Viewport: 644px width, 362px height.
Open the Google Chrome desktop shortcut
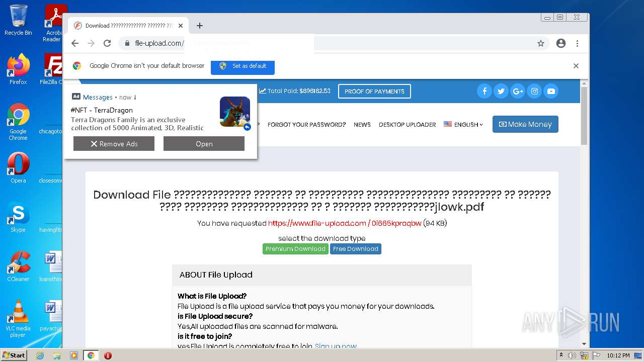(x=18, y=122)
